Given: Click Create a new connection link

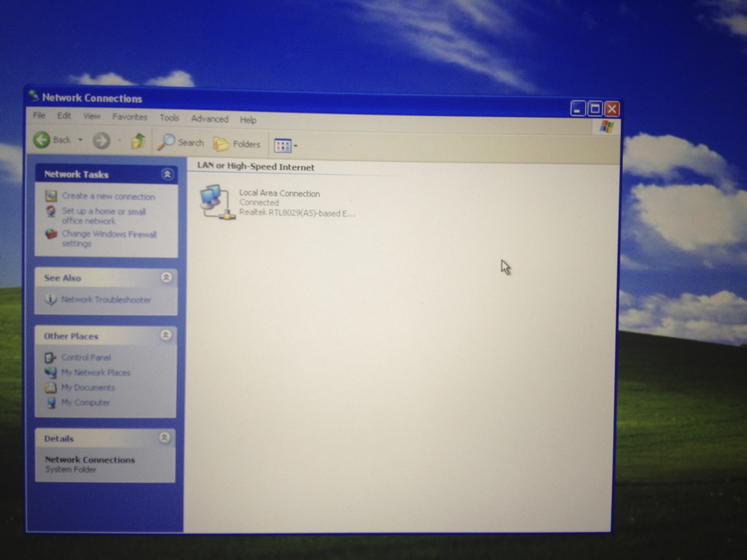Looking at the screenshot, I should tap(108, 196).
